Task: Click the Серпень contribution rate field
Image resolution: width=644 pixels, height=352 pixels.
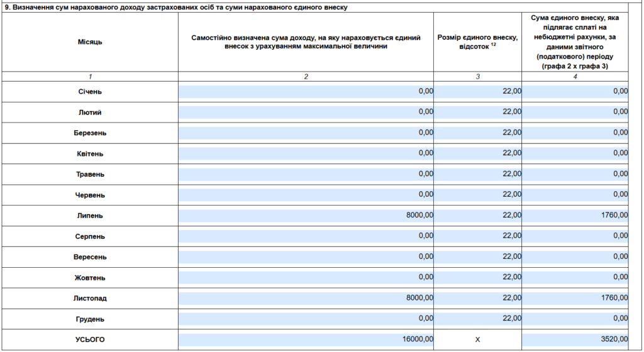Action: click(x=477, y=236)
